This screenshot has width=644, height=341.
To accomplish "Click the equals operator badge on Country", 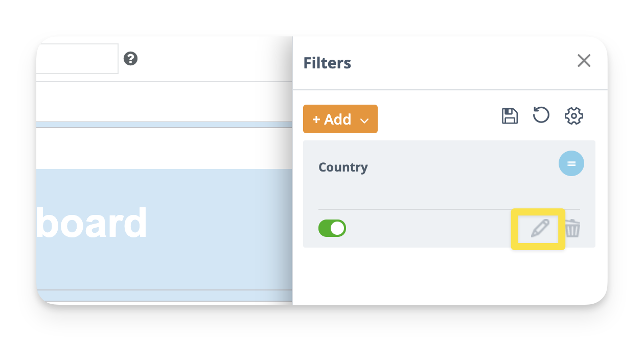I will pyautogui.click(x=571, y=164).
